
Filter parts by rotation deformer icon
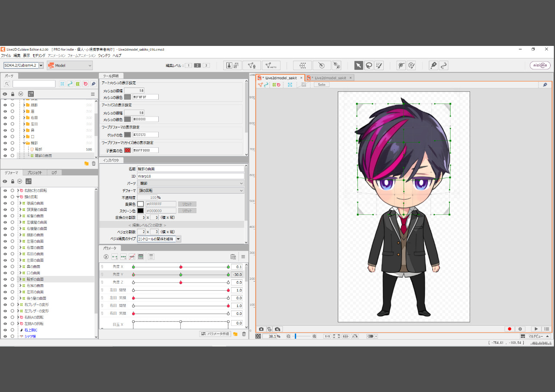pyautogui.click(x=85, y=84)
